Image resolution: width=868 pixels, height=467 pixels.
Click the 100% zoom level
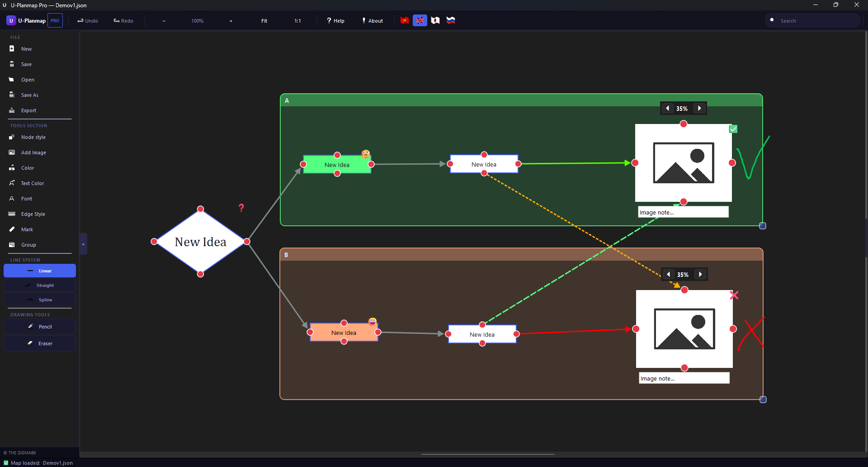tap(198, 21)
